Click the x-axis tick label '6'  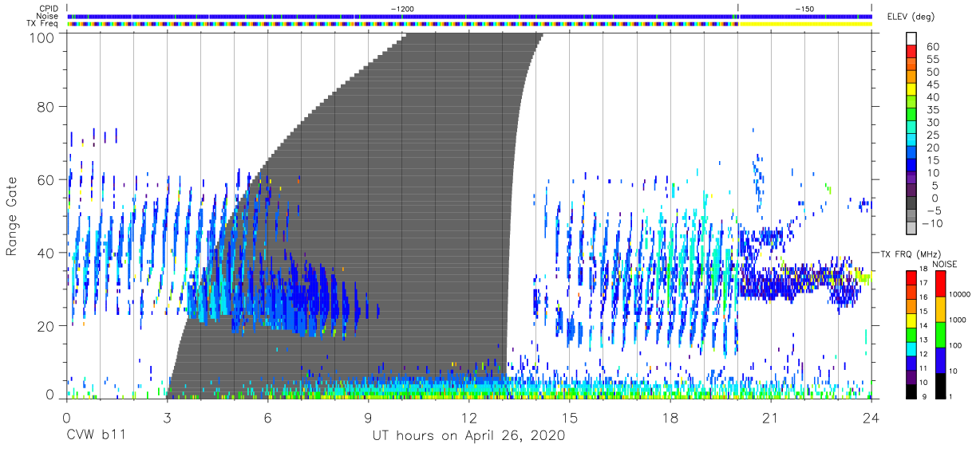coord(267,419)
